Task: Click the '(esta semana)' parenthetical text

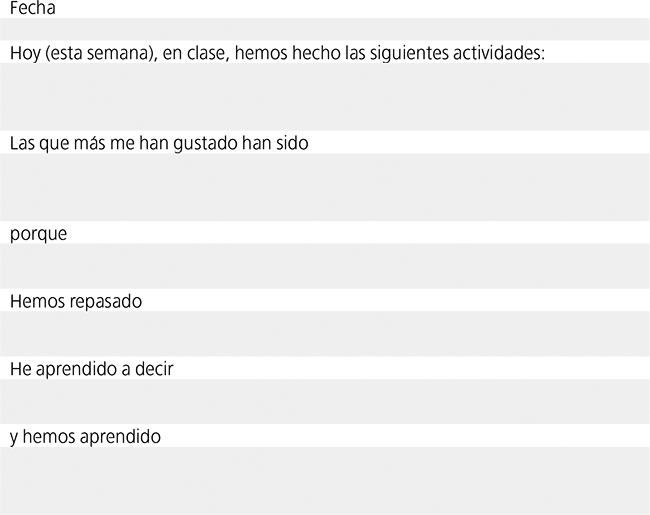Action: [x=95, y=53]
